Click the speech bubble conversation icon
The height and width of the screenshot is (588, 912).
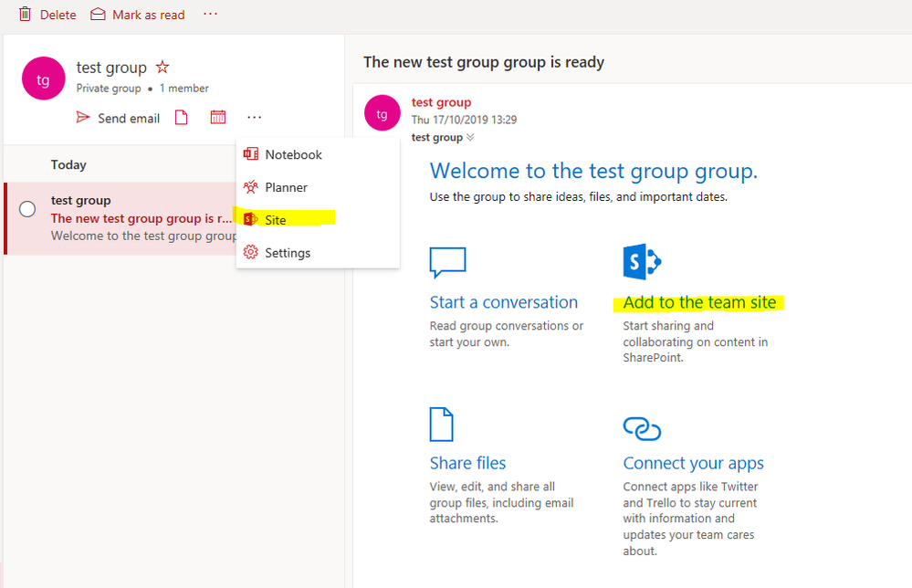pos(448,262)
